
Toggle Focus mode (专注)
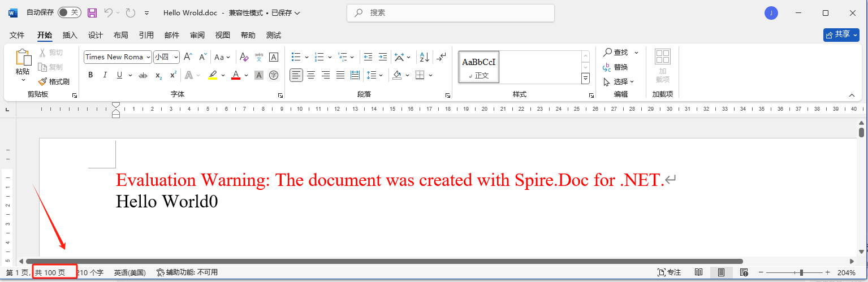tap(670, 272)
